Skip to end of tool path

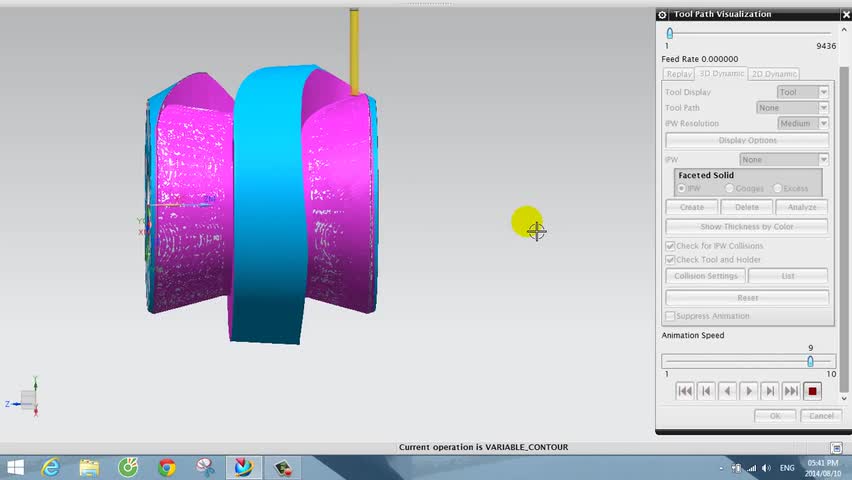791,391
